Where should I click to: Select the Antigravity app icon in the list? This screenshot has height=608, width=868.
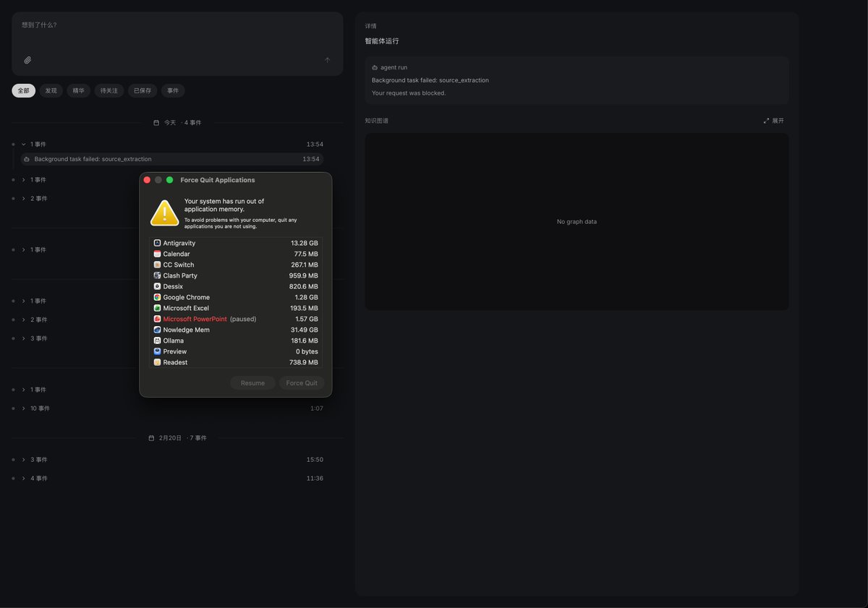click(157, 243)
